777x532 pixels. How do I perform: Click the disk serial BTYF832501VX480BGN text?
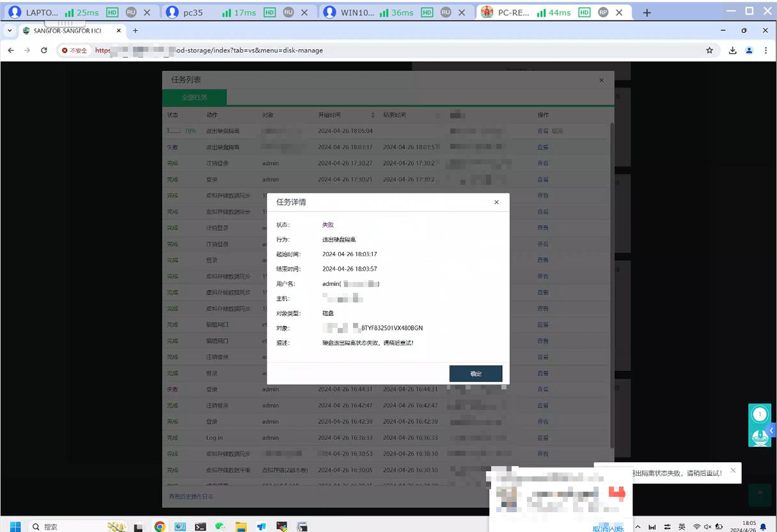[x=392, y=328]
